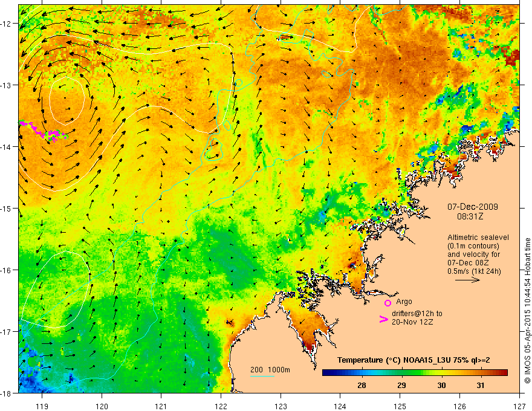This screenshot has height=411, width=532.
Task: Click the 0.5m/s velocity scale arrow
Action: pos(467,280)
